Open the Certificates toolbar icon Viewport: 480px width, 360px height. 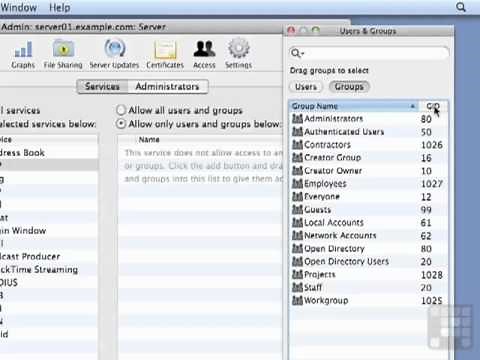165,54
